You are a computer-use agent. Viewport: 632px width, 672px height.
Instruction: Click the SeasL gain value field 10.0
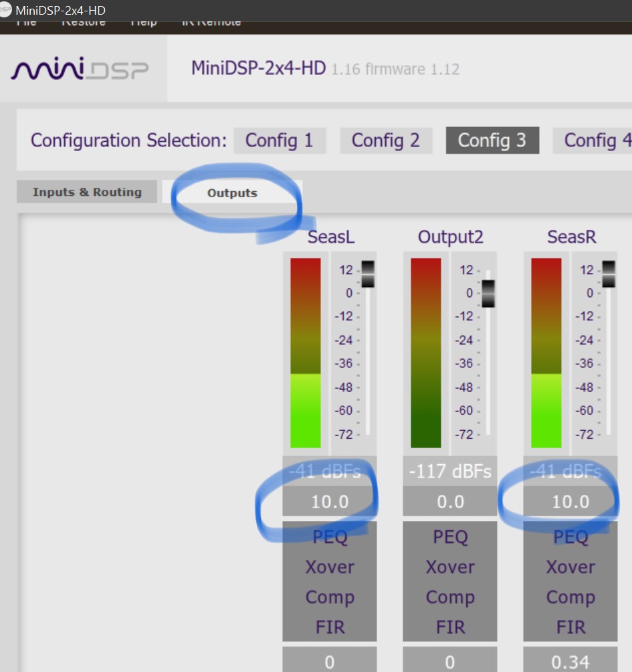tap(330, 501)
